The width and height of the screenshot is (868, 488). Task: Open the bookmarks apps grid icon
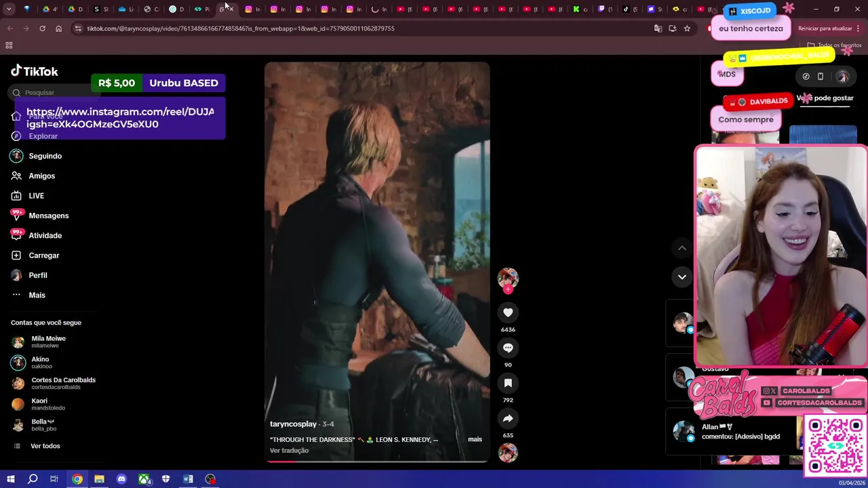pos(9,45)
